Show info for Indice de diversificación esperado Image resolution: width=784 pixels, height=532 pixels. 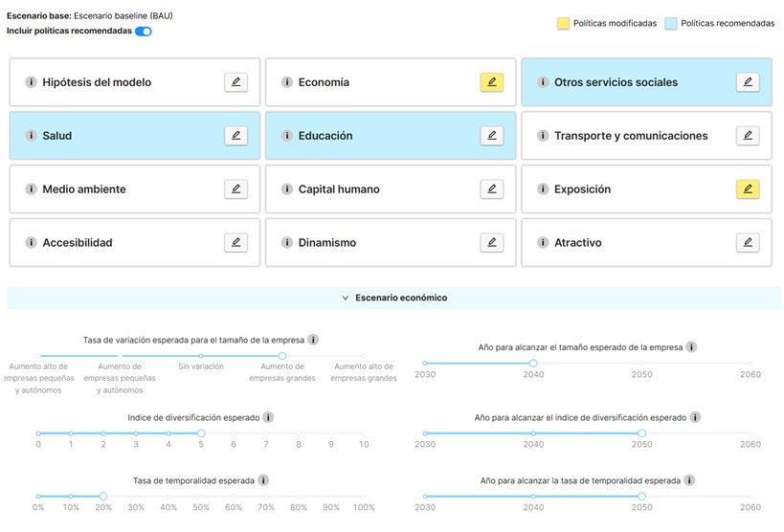pyautogui.click(x=268, y=417)
